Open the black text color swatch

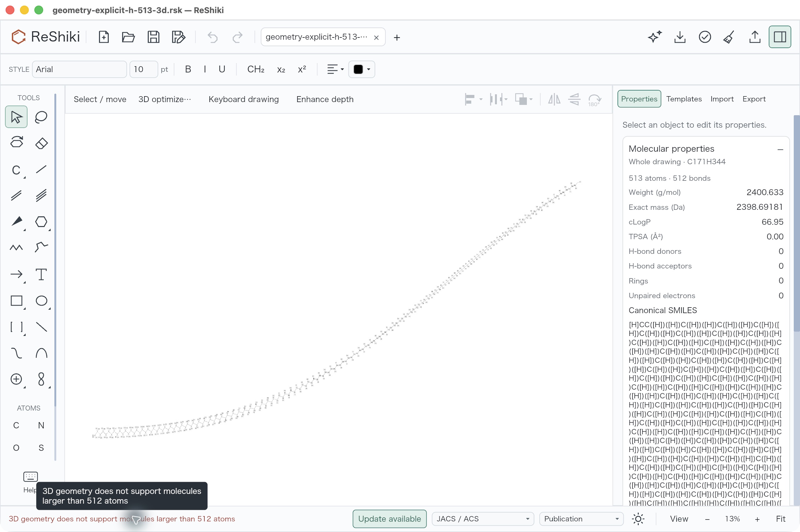coord(361,69)
